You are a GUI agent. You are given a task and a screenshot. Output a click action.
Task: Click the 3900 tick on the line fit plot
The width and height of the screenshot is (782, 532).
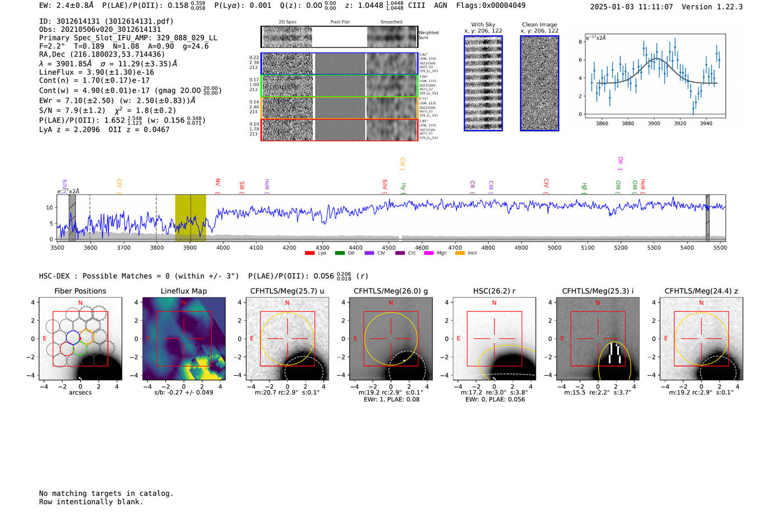[654, 123]
